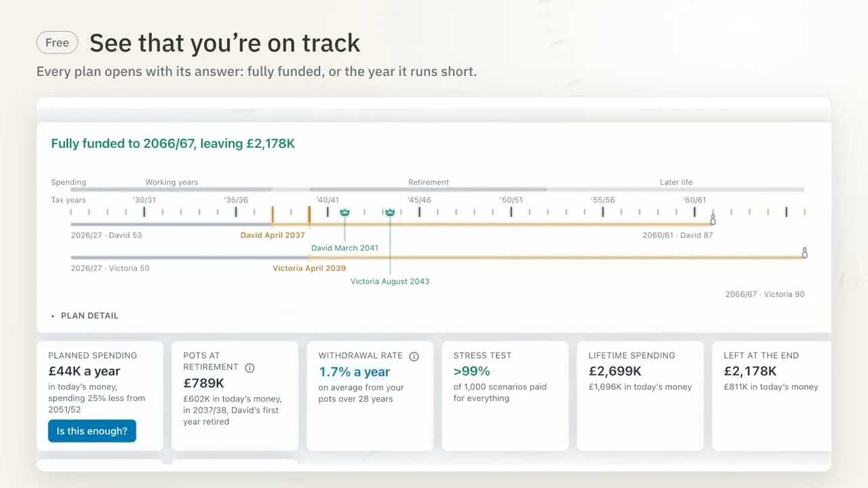The height and width of the screenshot is (488, 868).
Task: Select the '30/31 tax year tick
Action: click(x=144, y=212)
